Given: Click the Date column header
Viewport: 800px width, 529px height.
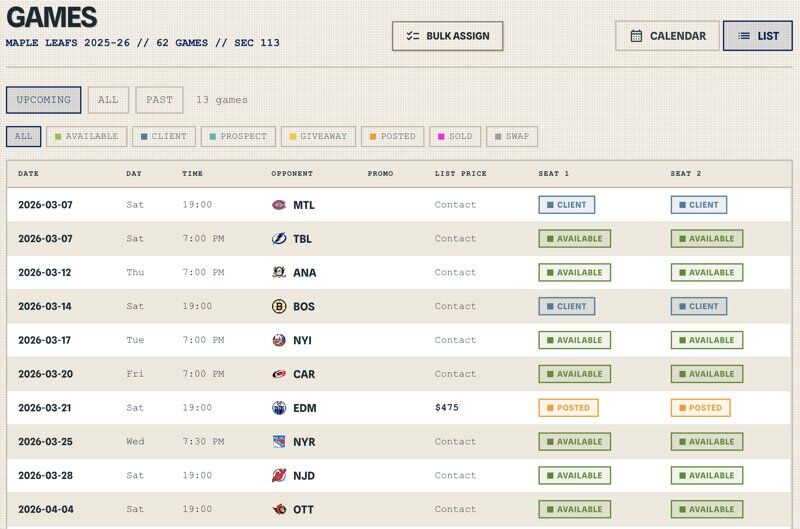Looking at the screenshot, I should (x=29, y=173).
